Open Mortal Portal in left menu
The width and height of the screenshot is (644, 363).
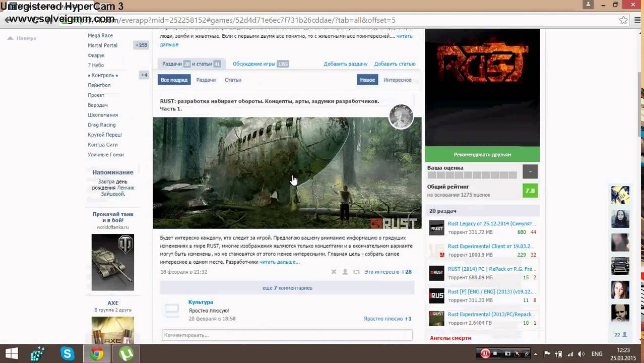coord(102,45)
